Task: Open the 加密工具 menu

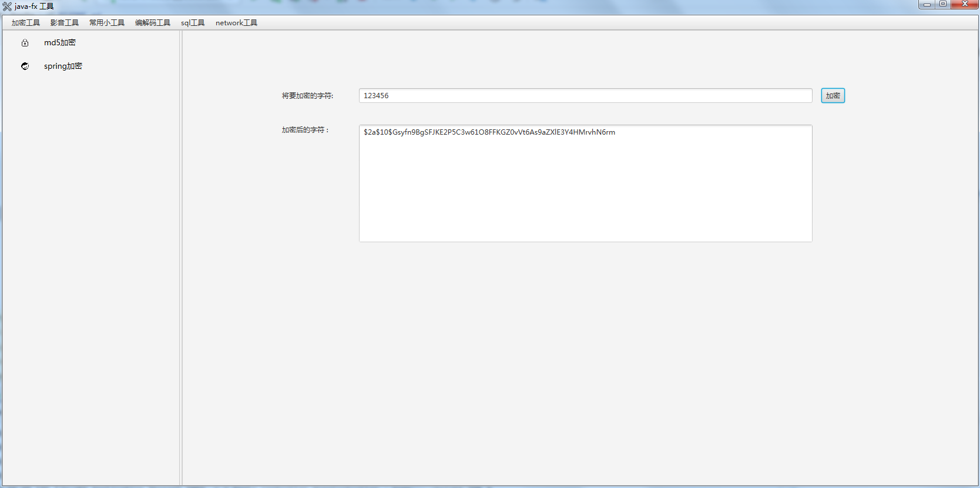Action: (26, 23)
